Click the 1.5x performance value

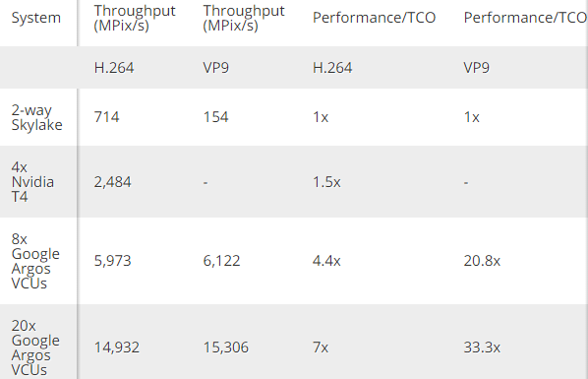[x=326, y=182]
